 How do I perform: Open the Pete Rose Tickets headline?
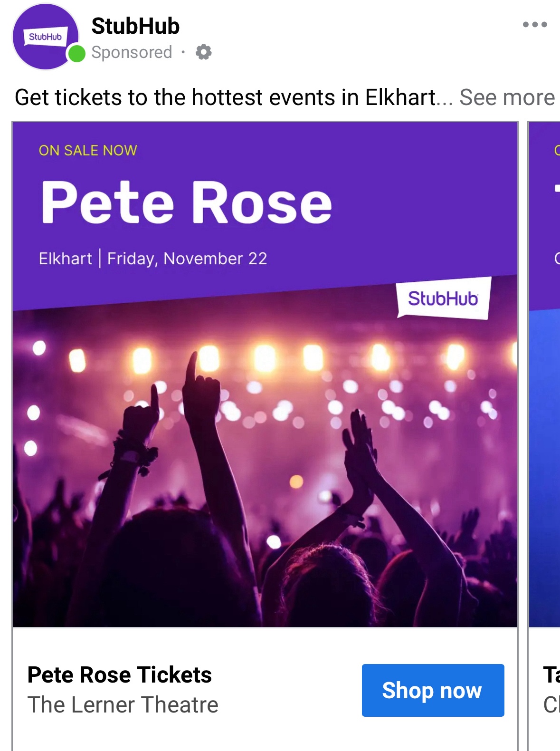pos(120,674)
